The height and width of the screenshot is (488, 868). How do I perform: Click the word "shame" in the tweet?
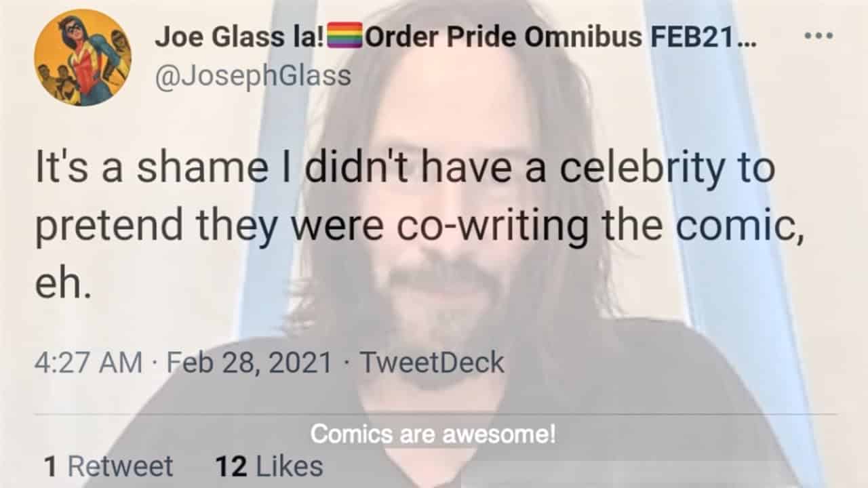(201, 169)
